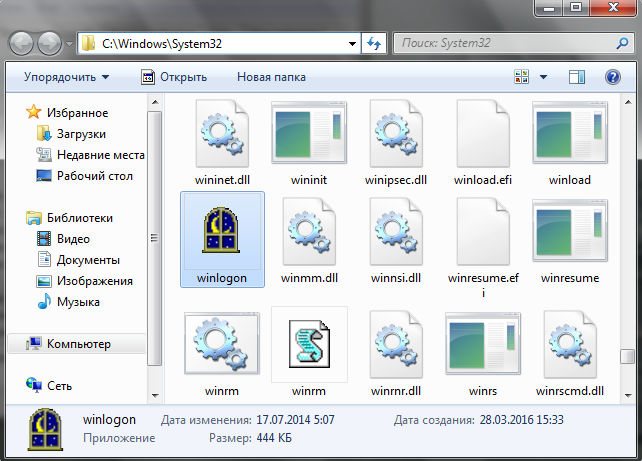Open the Help question-mark icon
Image resolution: width=642 pixels, height=461 pixels.
[613, 77]
